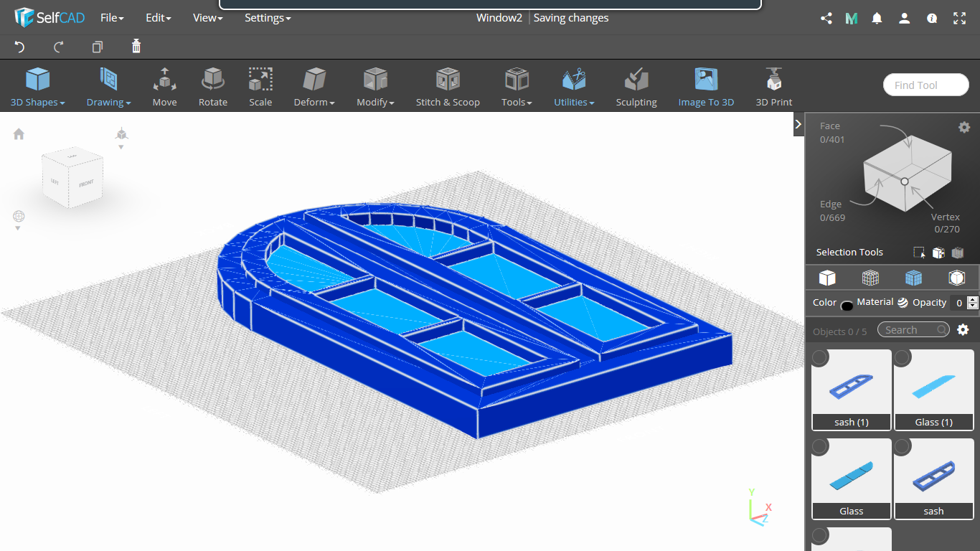
Task: Open the Modify dropdown
Action: click(375, 87)
